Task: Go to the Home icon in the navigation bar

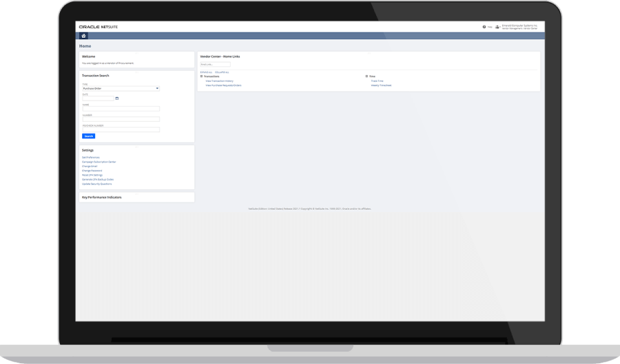Action: 83,36
